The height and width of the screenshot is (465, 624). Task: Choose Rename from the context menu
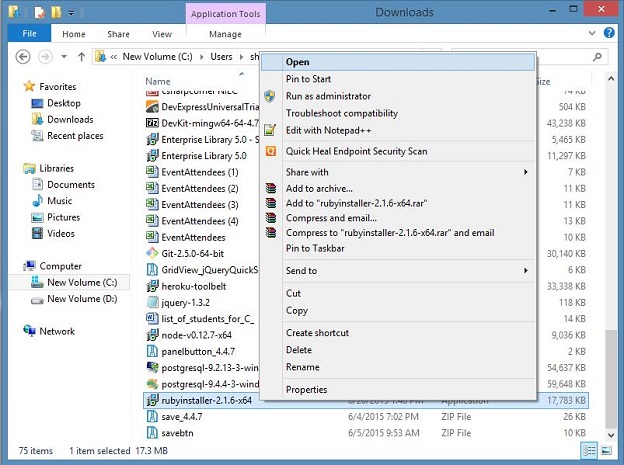[x=302, y=367]
